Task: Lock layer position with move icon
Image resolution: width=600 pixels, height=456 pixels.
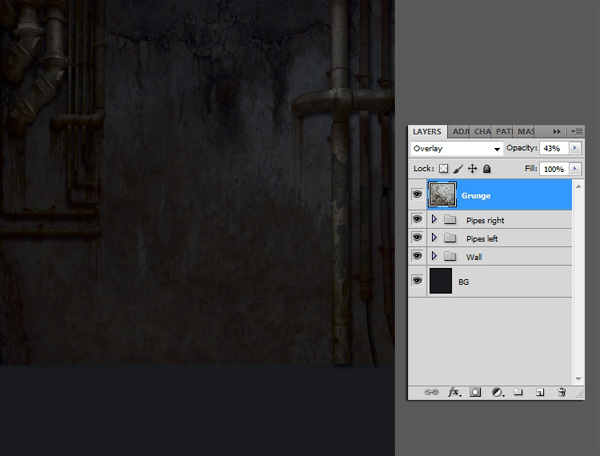Action: 472,170
